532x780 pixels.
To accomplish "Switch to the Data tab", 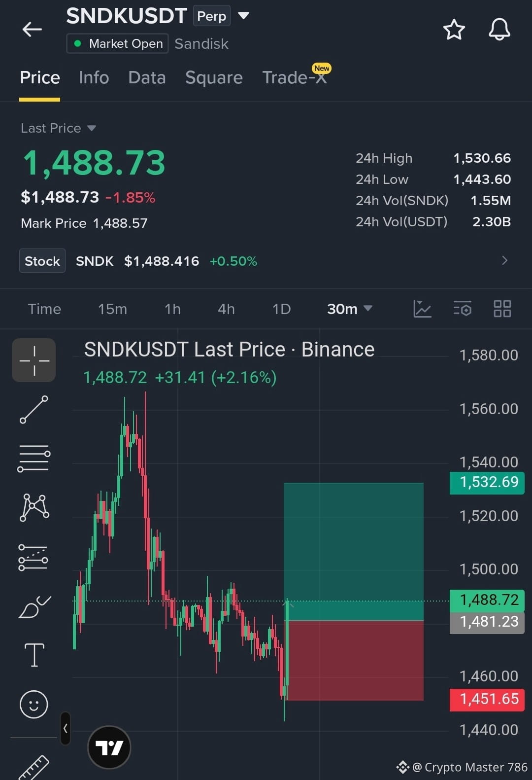I will (x=147, y=77).
